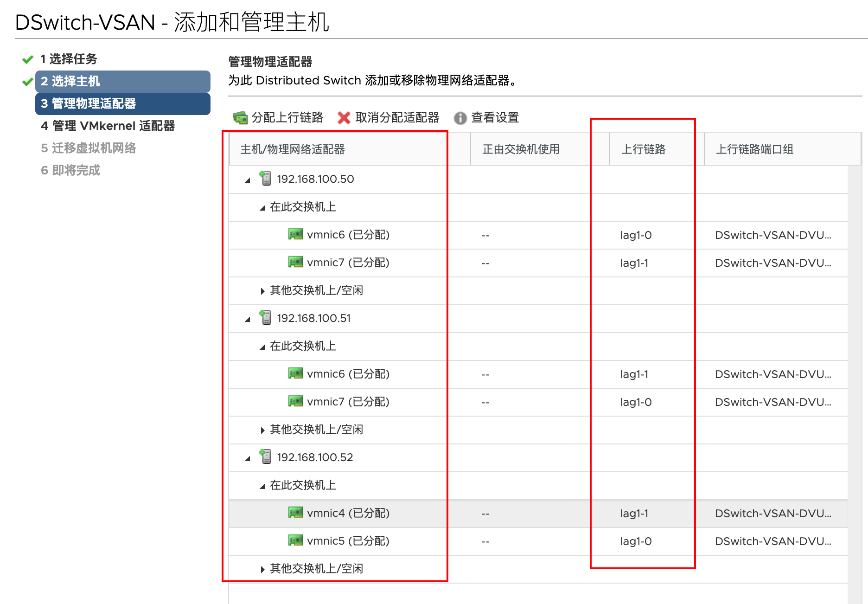Collapse 在此交换机上 under host 192.168.100.50
The height and width of the screenshot is (604, 868).
[262, 208]
